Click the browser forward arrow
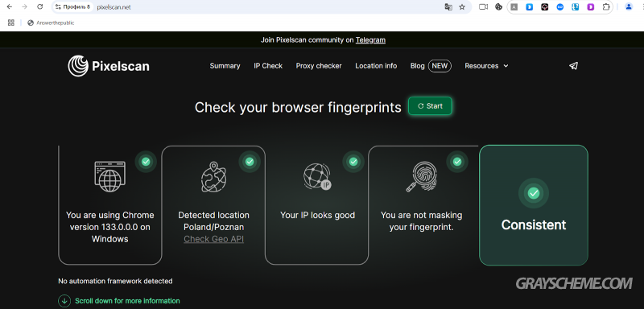Image resolution: width=644 pixels, height=309 pixels. coord(24,7)
